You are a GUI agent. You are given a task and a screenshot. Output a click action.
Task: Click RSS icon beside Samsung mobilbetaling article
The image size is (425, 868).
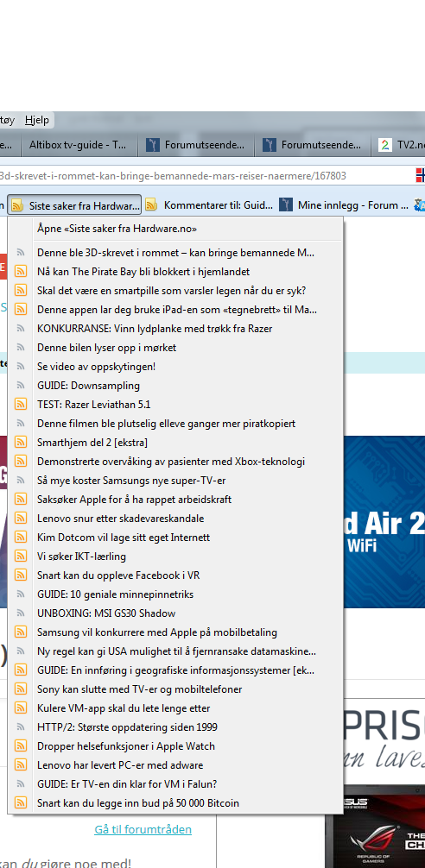tap(21, 632)
